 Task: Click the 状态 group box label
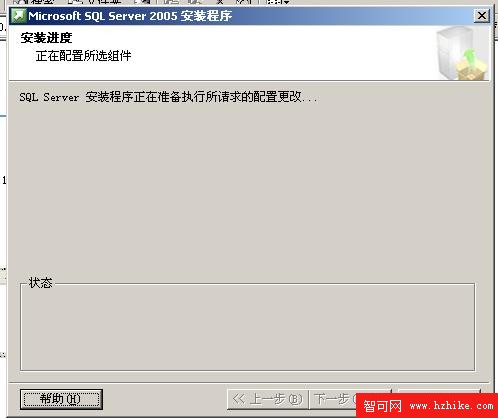(x=40, y=283)
